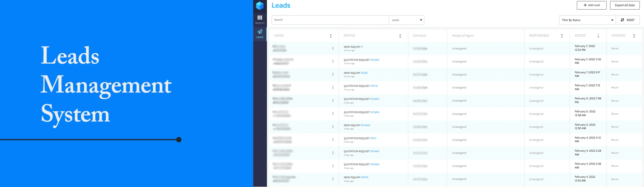Open three-dot menu for lead added 12:50 AM
The height and width of the screenshot is (187, 644).
[333, 127]
